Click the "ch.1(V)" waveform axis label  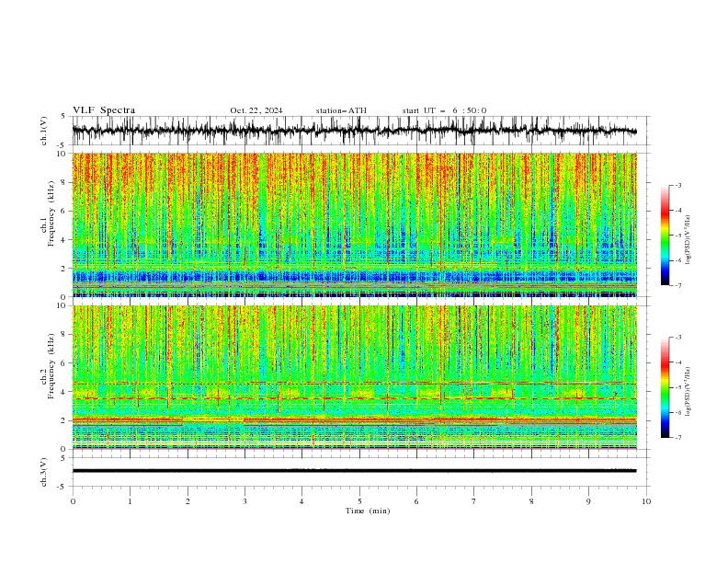[43, 131]
